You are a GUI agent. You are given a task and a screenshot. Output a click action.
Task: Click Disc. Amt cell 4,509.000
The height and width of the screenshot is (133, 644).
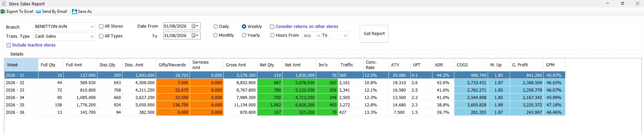(x=139, y=83)
